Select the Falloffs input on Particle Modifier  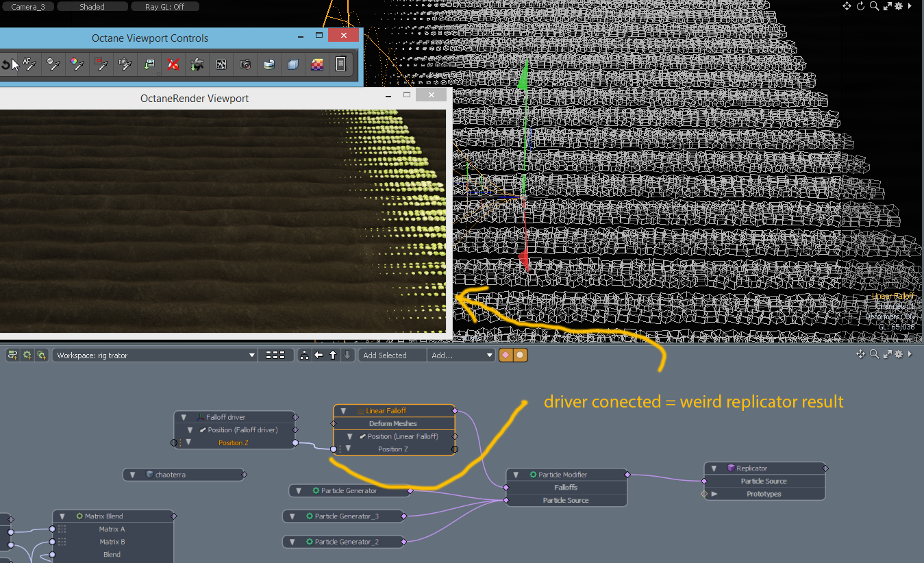566,488
